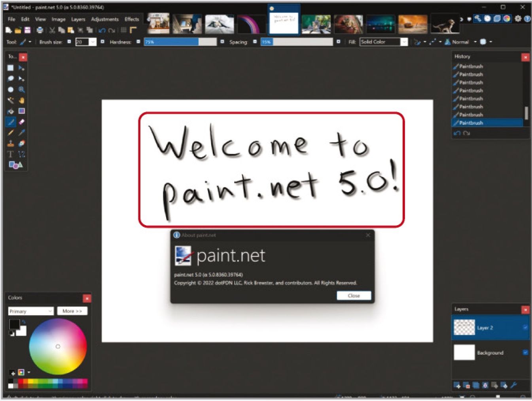Image resolution: width=532 pixels, height=401 pixels.
Task: Click the Print icon
Action: [x=40, y=30]
